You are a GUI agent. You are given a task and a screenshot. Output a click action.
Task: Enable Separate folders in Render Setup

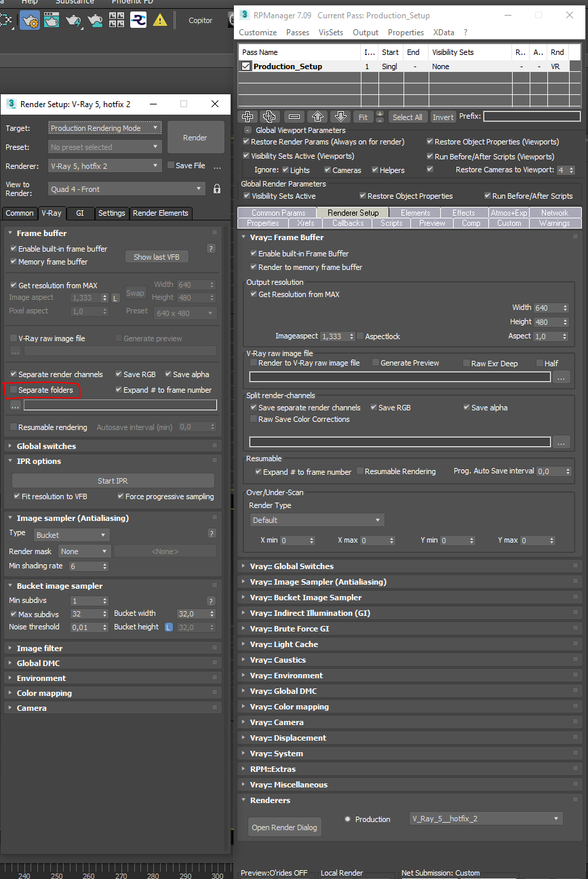coord(14,390)
